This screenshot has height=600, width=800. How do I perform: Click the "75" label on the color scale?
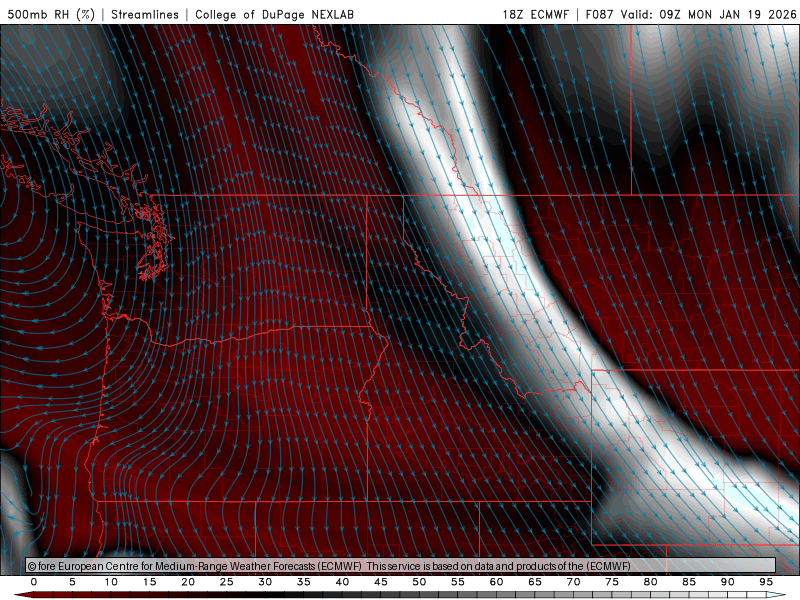click(x=612, y=582)
